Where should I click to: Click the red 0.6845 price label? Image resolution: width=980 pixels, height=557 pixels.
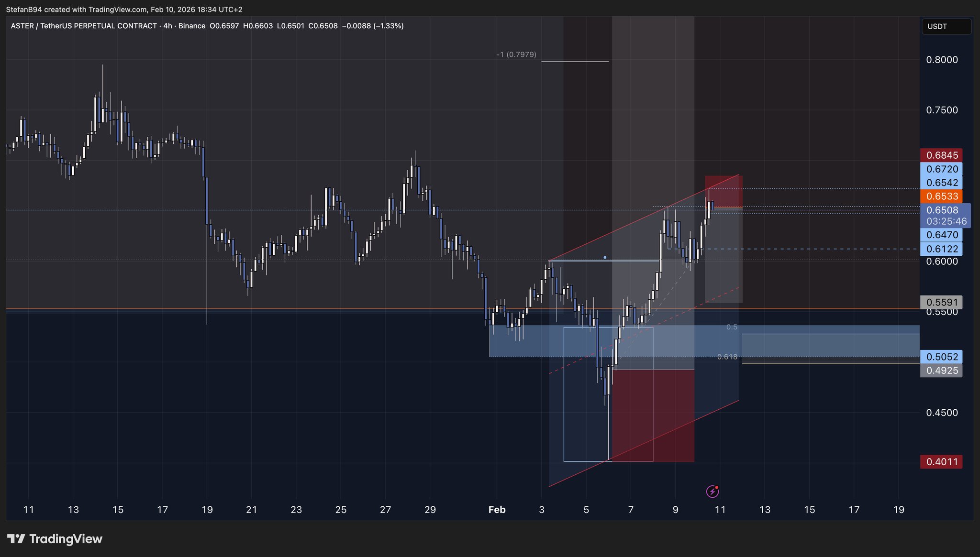coord(941,155)
